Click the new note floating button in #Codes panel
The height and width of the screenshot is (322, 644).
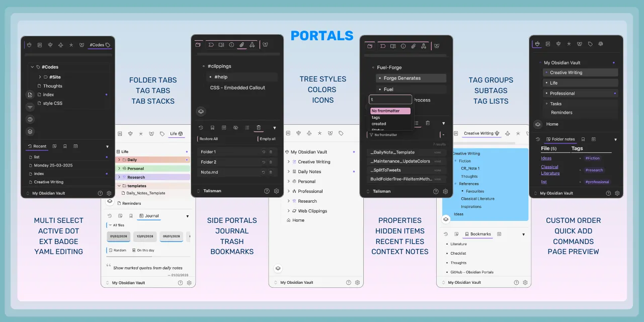[30, 95]
